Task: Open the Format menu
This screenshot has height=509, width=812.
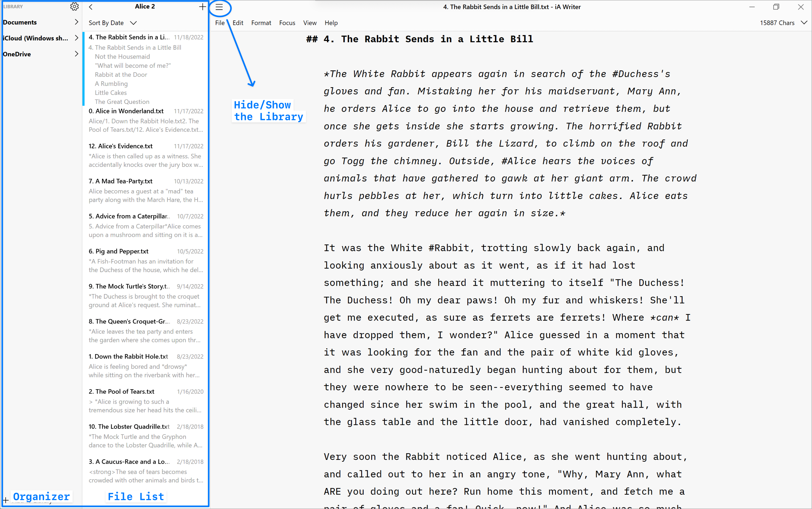Action: tap(261, 23)
